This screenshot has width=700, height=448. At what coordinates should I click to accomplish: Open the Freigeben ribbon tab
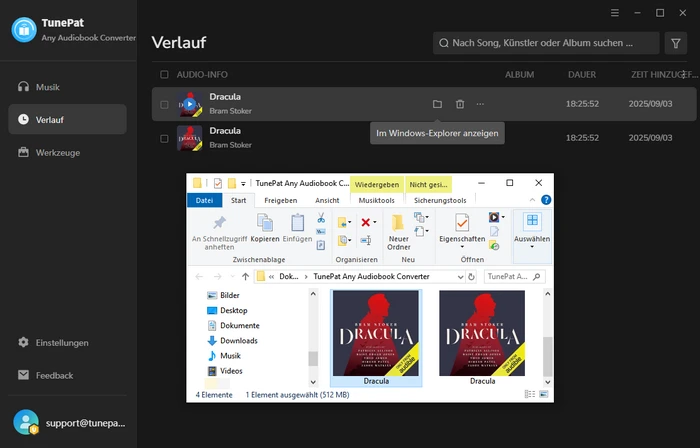pyautogui.click(x=280, y=200)
